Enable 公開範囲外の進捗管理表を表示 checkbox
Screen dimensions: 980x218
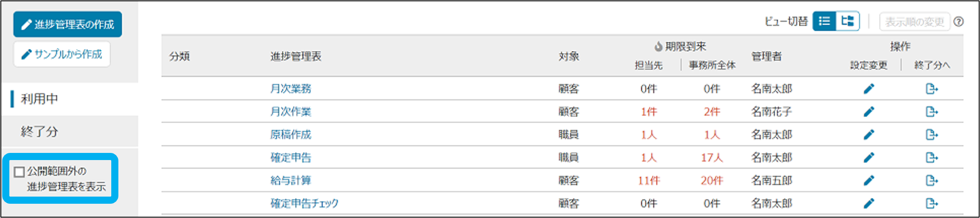pos(19,172)
